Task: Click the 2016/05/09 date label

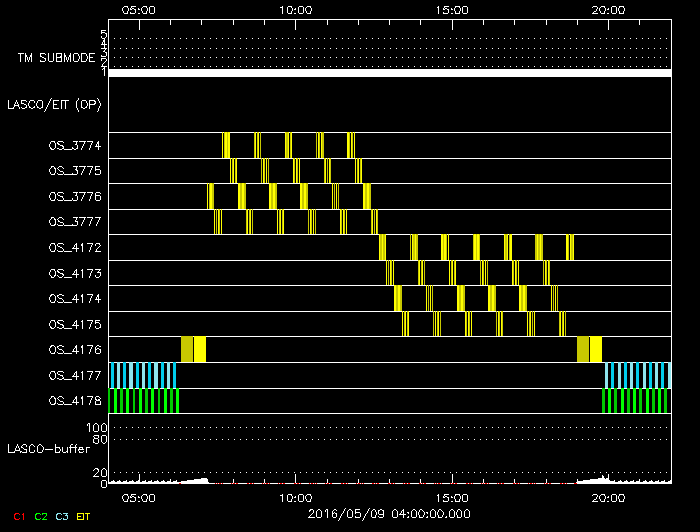Action: pyautogui.click(x=389, y=513)
